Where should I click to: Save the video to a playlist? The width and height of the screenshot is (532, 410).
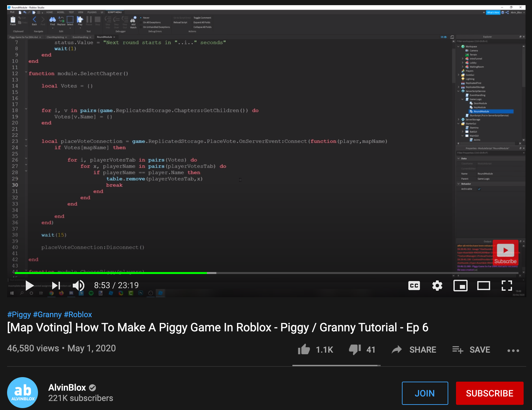[x=471, y=349]
